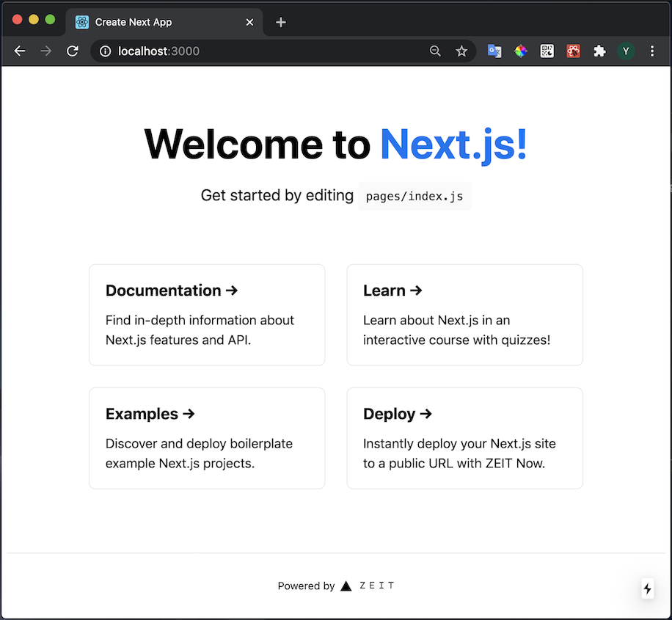Open the Learn card
The width and height of the screenshot is (672, 620).
coord(464,315)
